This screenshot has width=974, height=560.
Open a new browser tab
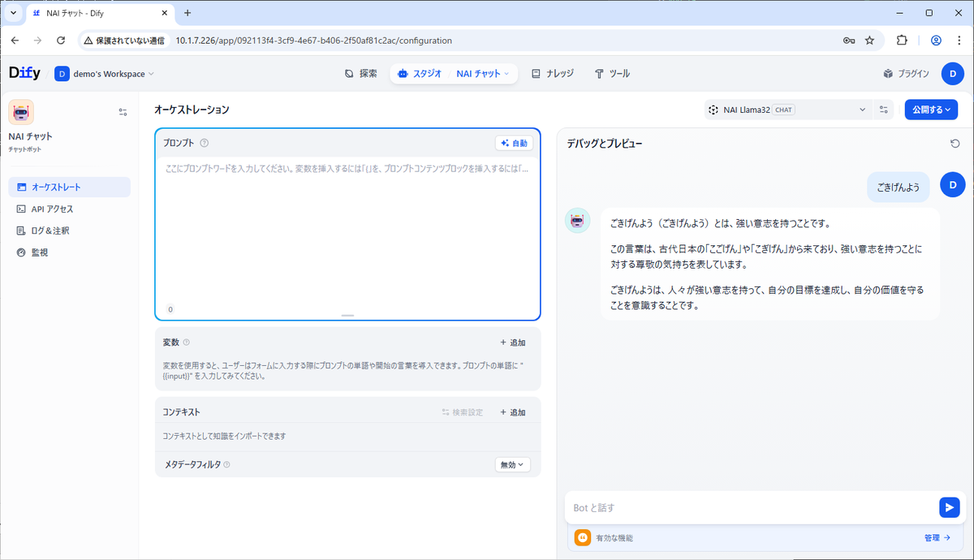tap(187, 13)
